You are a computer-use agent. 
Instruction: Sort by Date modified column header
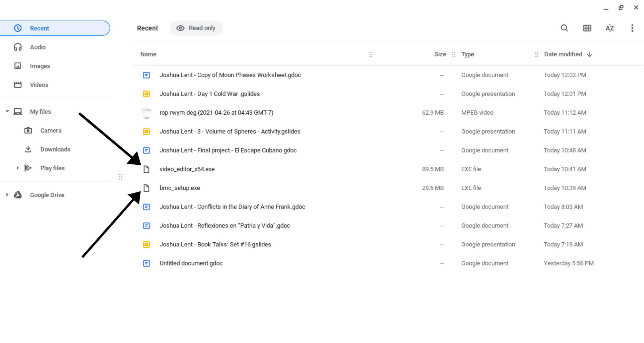[563, 54]
